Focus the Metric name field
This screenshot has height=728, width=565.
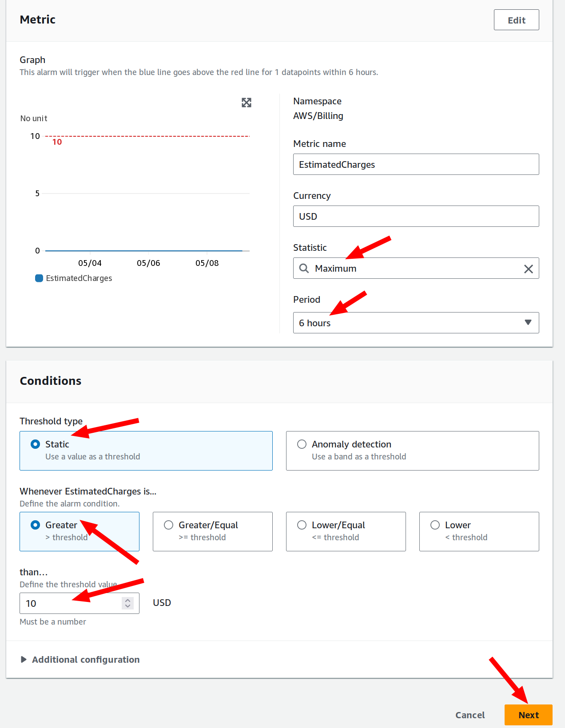coord(416,164)
